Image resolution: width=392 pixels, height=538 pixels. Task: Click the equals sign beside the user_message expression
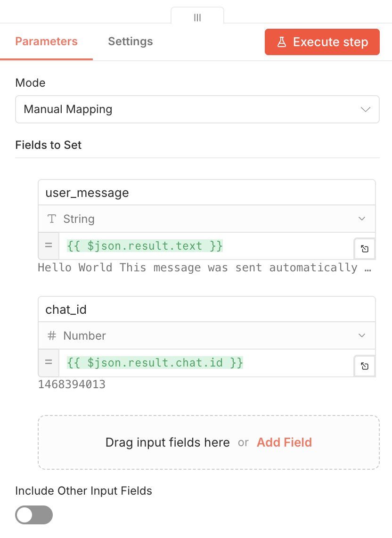pyautogui.click(x=48, y=245)
